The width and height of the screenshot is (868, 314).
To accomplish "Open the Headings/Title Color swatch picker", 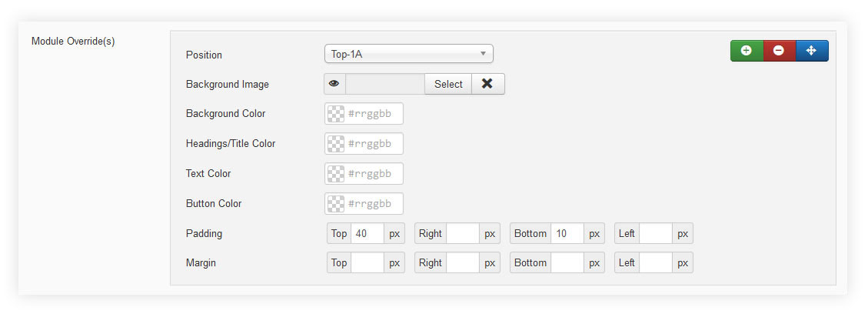I will click(336, 144).
